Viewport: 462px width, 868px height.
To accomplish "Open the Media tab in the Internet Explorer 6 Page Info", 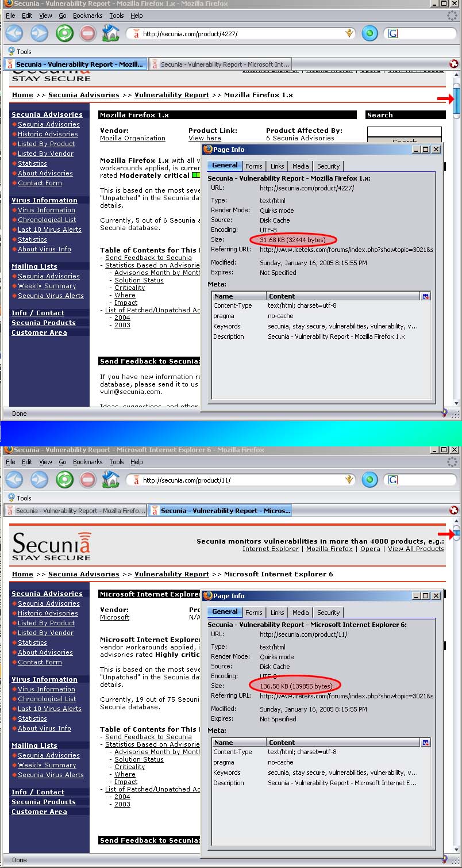I will tap(301, 613).
